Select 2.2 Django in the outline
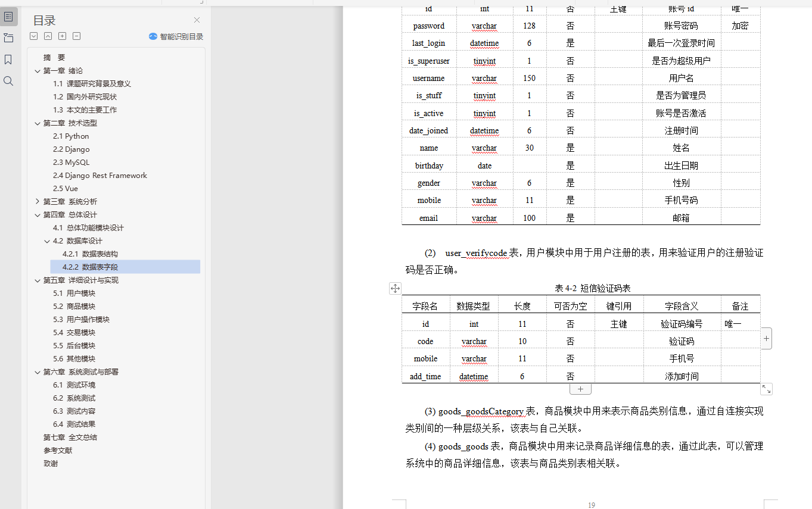 (71, 149)
